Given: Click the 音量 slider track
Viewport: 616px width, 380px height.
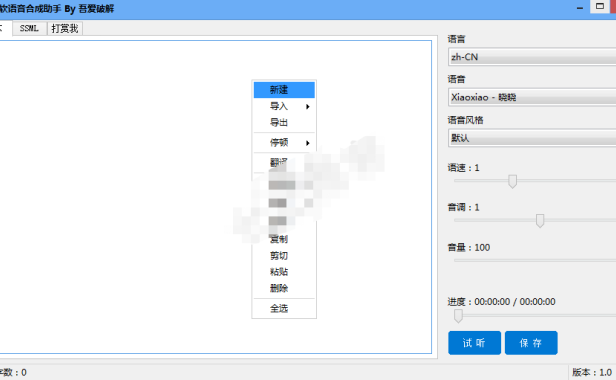Looking at the screenshot, I should pyautogui.click(x=535, y=260).
